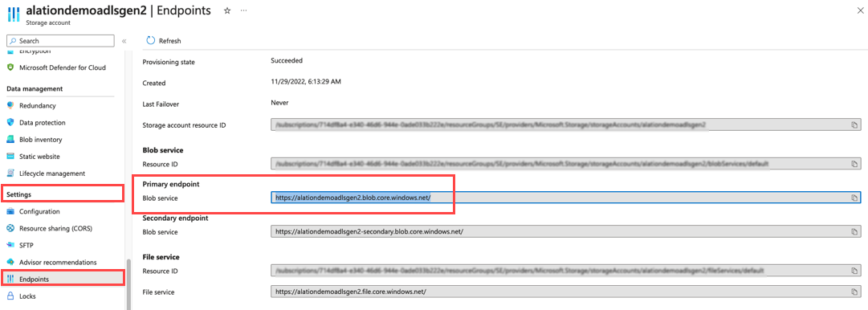The image size is (868, 310).
Task: Click the Static website icon
Action: coord(10,157)
